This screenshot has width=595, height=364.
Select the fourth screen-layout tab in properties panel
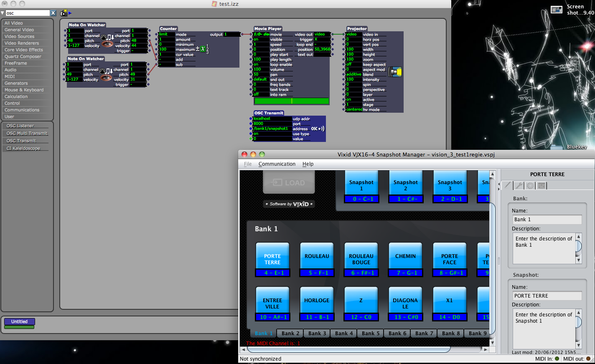542,185
